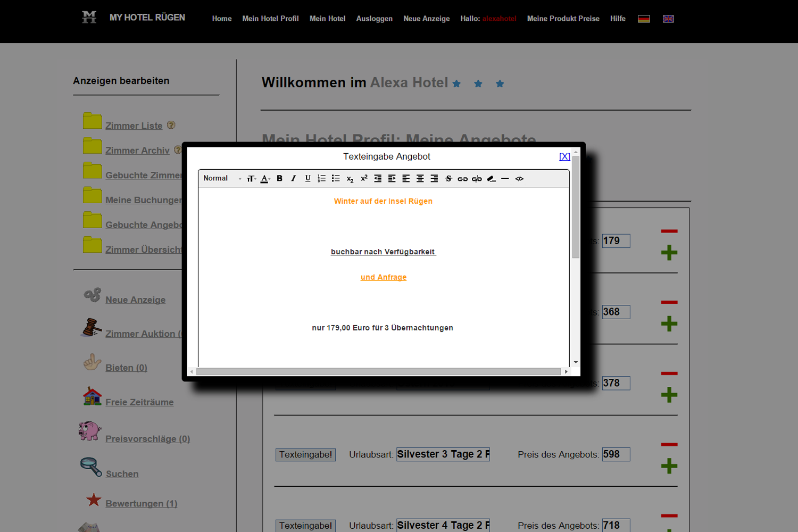Switch language with the British flag
798x532 pixels.
coord(668,19)
